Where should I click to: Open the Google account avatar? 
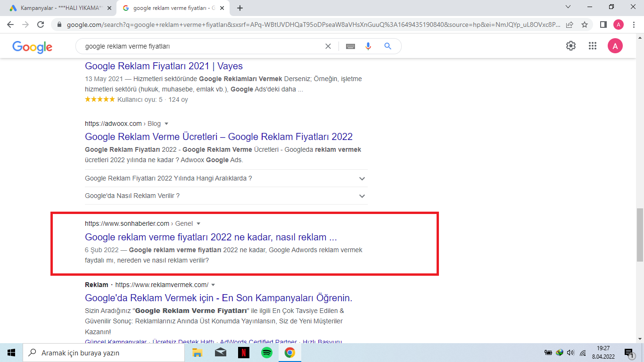pyautogui.click(x=615, y=46)
